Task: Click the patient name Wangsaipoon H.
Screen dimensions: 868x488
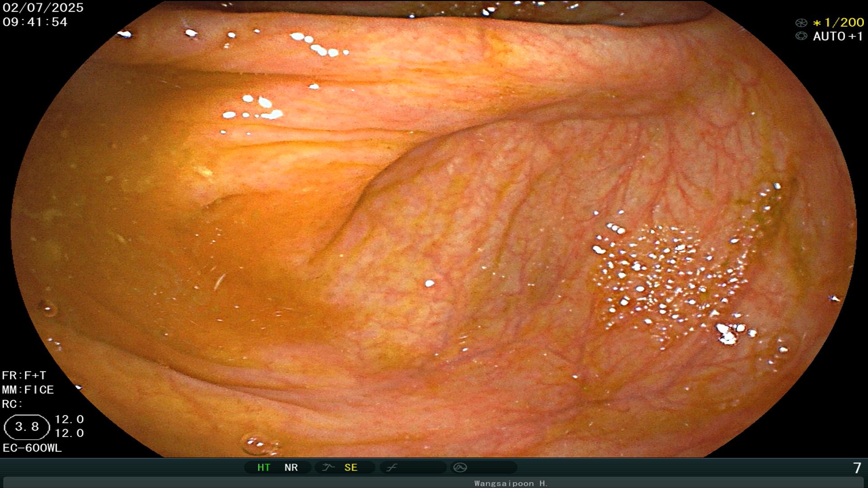Action: (x=511, y=483)
